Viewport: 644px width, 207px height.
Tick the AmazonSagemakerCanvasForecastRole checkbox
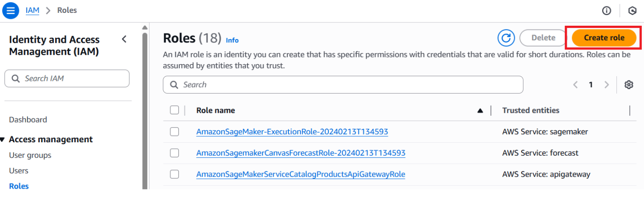pyautogui.click(x=174, y=153)
